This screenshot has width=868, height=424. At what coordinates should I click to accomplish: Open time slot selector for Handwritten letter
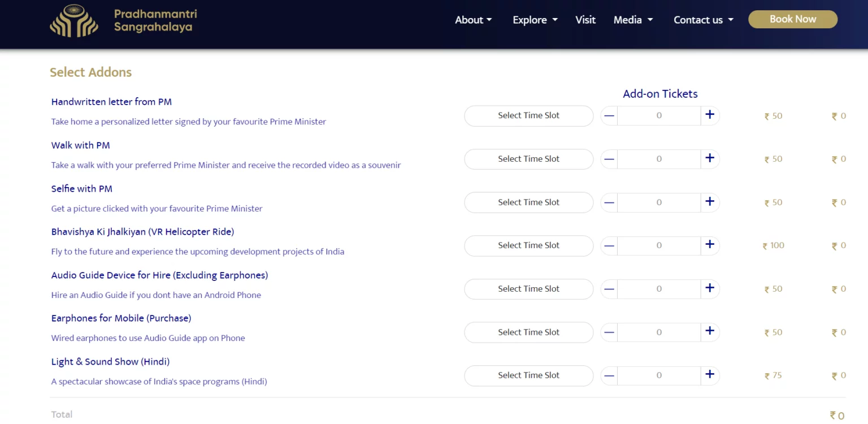(528, 116)
